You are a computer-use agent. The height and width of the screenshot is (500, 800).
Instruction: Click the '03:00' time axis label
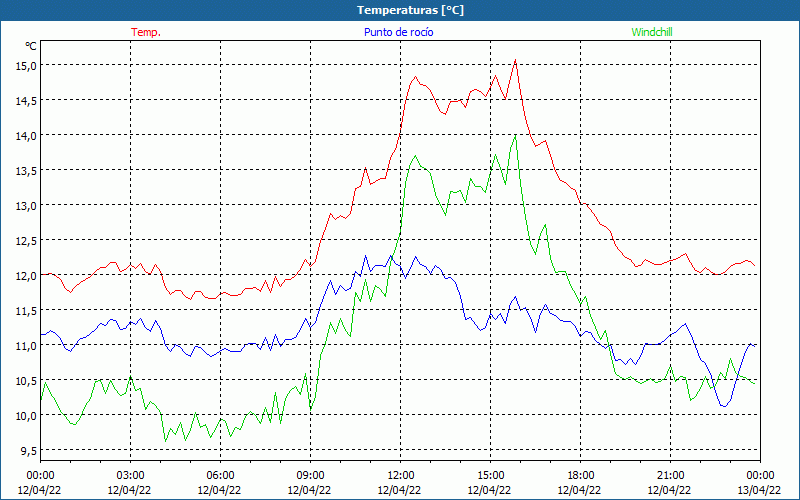[131, 476]
